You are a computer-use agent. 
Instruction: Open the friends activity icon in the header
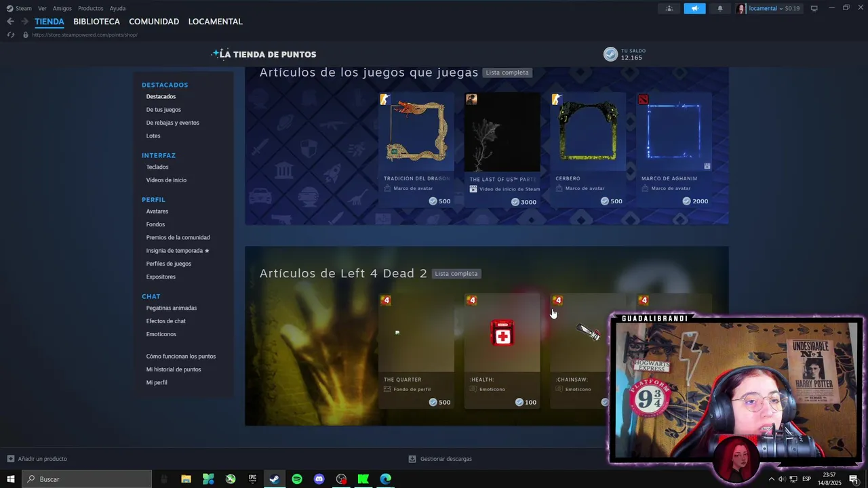click(669, 8)
